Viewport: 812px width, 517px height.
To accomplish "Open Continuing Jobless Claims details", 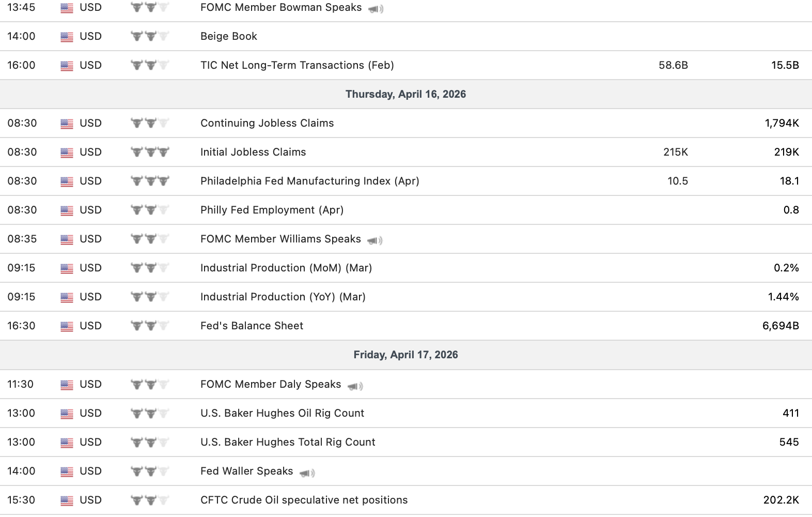I will (x=267, y=123).
